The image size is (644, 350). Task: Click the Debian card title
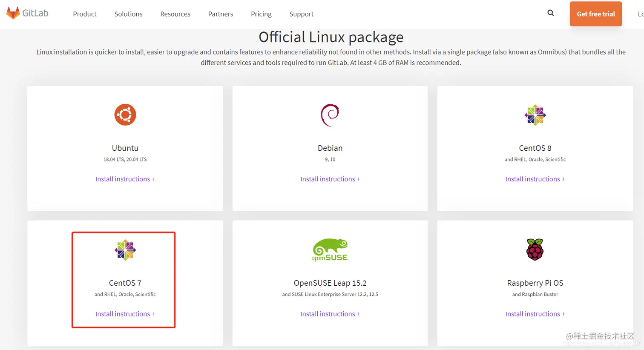[330, 148]
